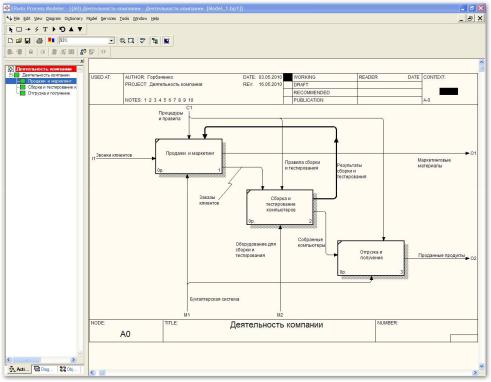Click the Звонки клиентов arrow label

(114, 155)
